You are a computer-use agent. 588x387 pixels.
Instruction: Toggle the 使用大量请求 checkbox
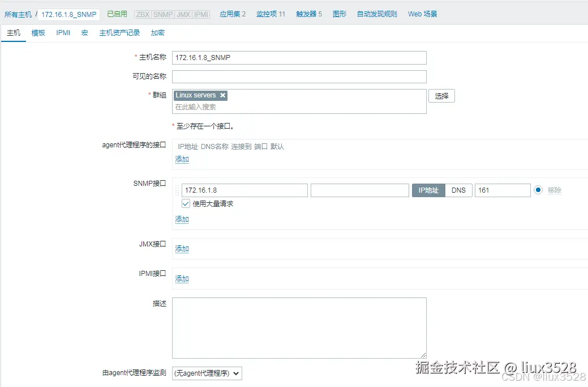click(x=186, y=204)
